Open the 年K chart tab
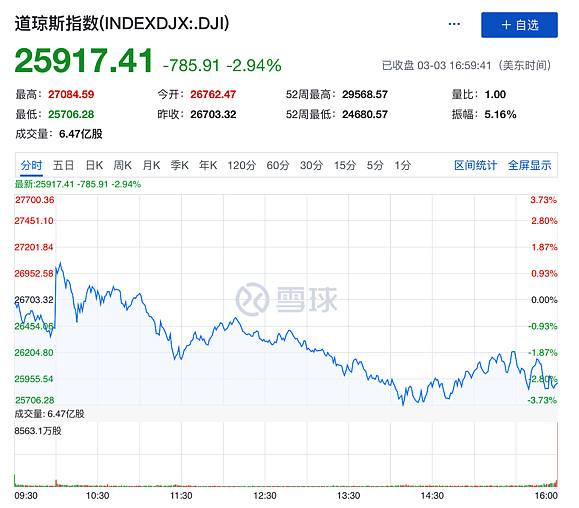Image resolution: width=579 pixels, height=508 pixels. (208, 165)
